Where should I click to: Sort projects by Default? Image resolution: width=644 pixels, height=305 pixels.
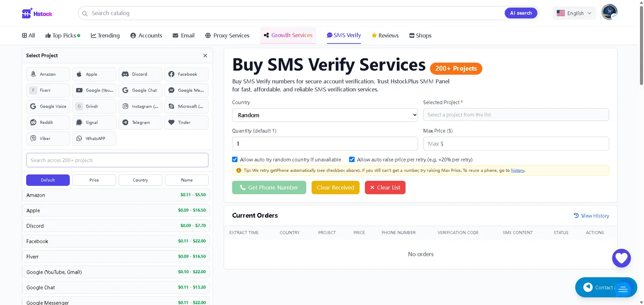48,180
